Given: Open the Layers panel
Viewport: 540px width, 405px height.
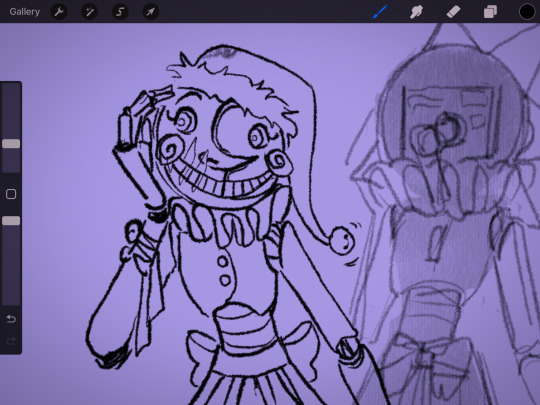Looking at the screenshot, I should 490,12.
